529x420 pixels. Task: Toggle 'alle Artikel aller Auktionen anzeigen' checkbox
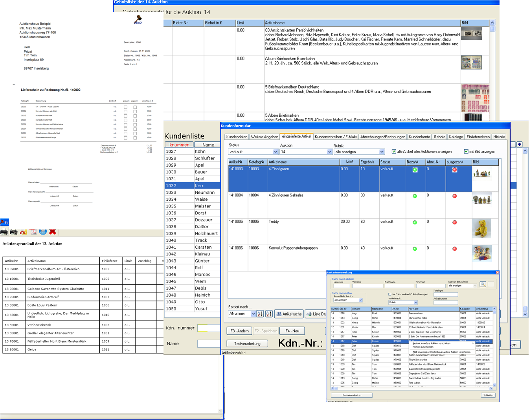[x=394, y=152]
